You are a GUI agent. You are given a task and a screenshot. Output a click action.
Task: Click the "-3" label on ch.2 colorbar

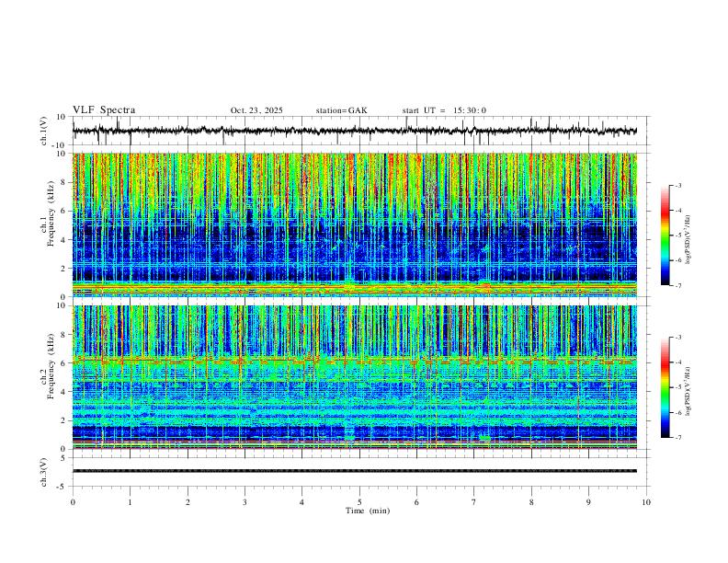tap(678, 338)
